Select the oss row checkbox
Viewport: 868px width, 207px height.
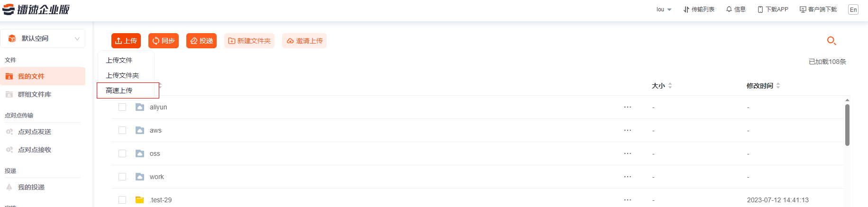pos(122,153)
